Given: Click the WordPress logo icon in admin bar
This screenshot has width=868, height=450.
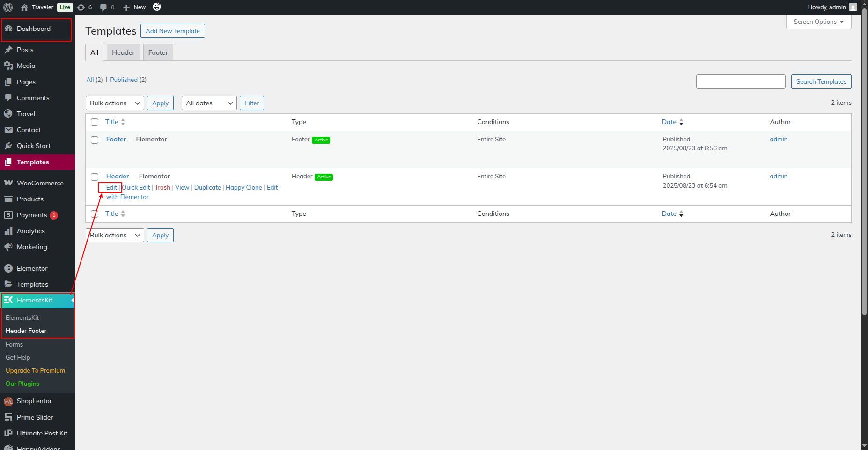Looking at the screenshot, I should [x=8, y=7].
